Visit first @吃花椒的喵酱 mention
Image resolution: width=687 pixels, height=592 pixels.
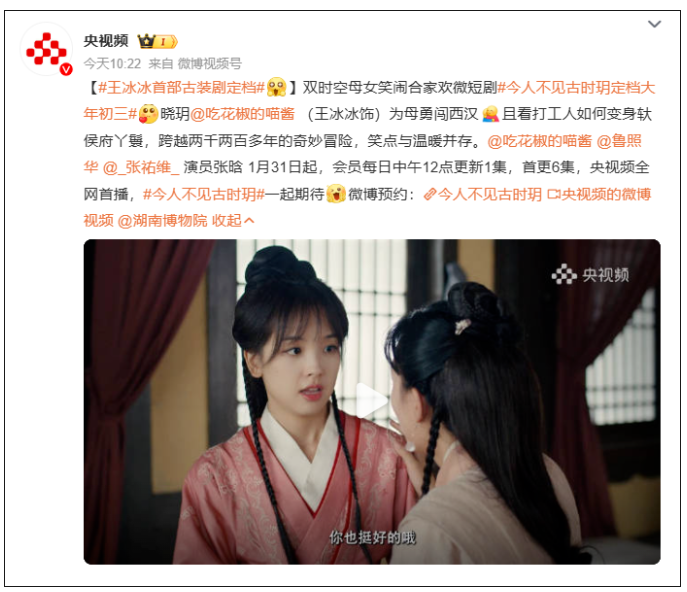(242, 114)
